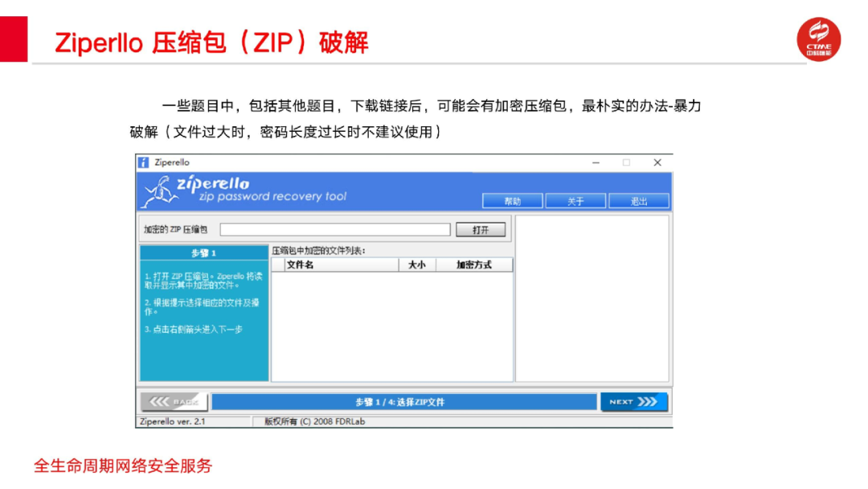
Task: Click the encrypted ZIP path input field
Action: (335, 230)
